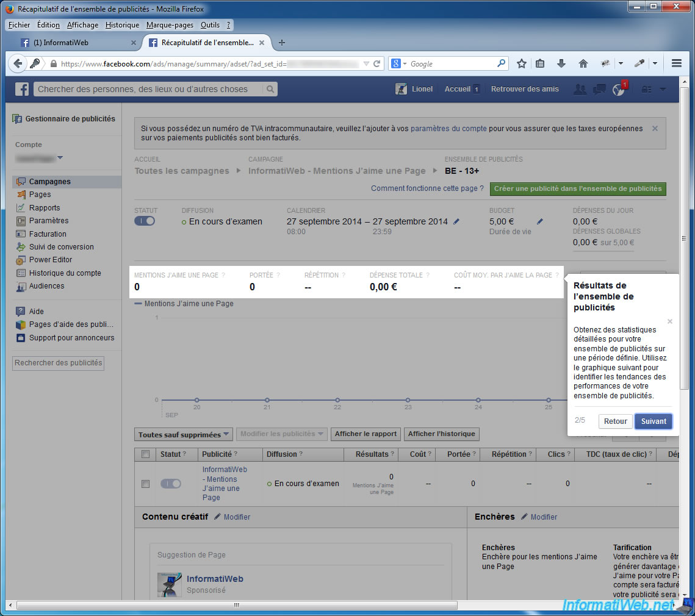Click Suivant in the tour tooltip
Viewport: 695px width, 616px height.
654,421
